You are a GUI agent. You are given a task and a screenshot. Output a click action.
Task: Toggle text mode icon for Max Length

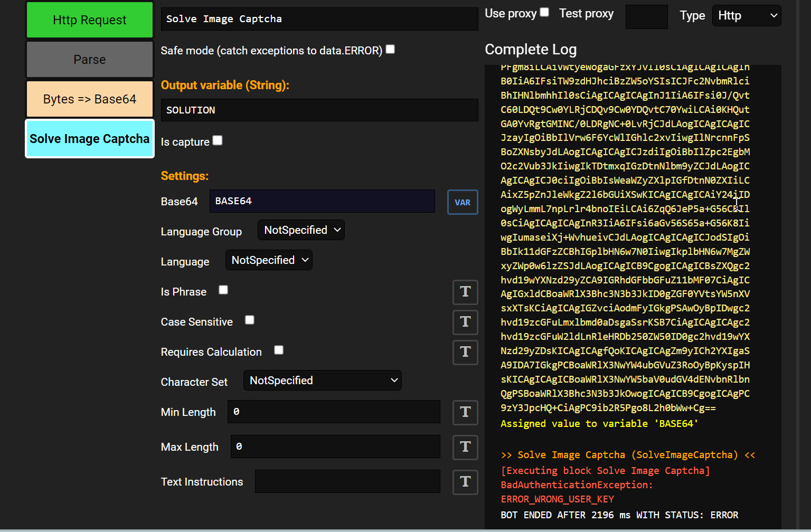pos(465,447)
